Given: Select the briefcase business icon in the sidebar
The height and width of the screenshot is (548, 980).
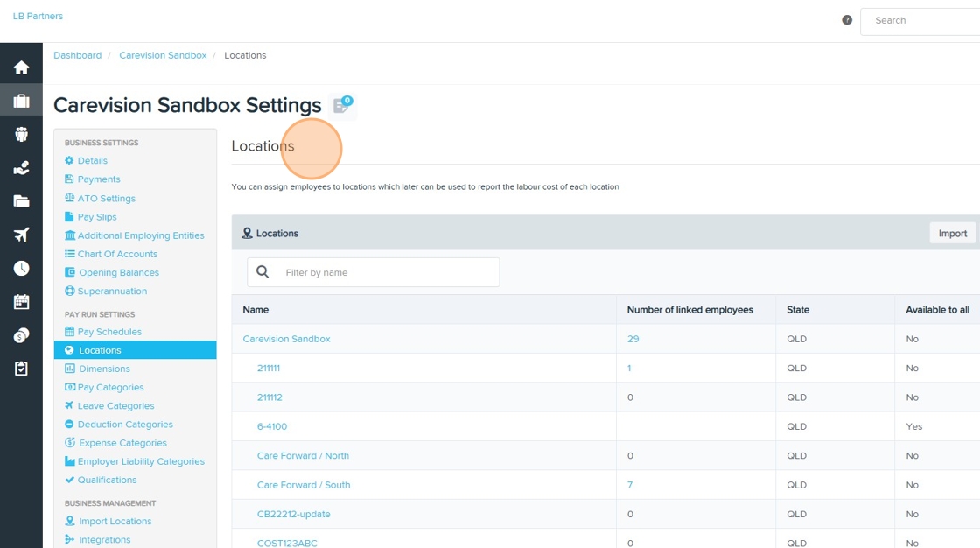Looking at the screenshot, I should point(21,101).
